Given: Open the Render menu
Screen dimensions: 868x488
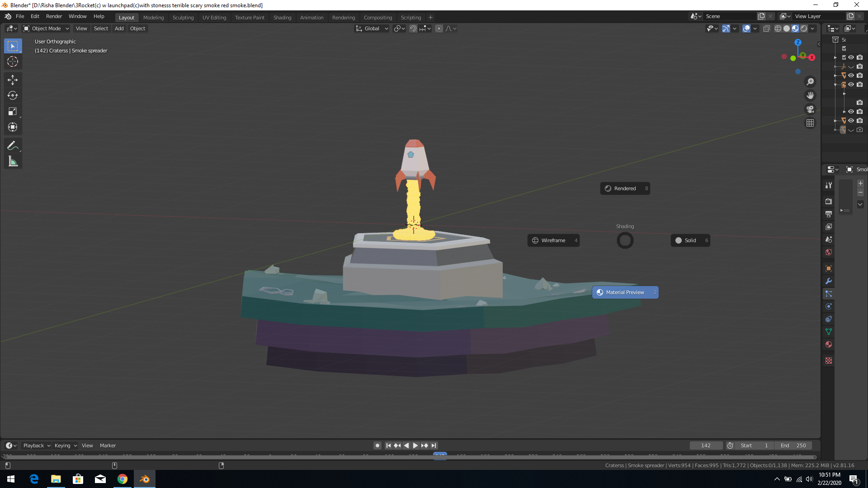Looking at the screenshot, I should pyautogui.click(x=54, y=16).
